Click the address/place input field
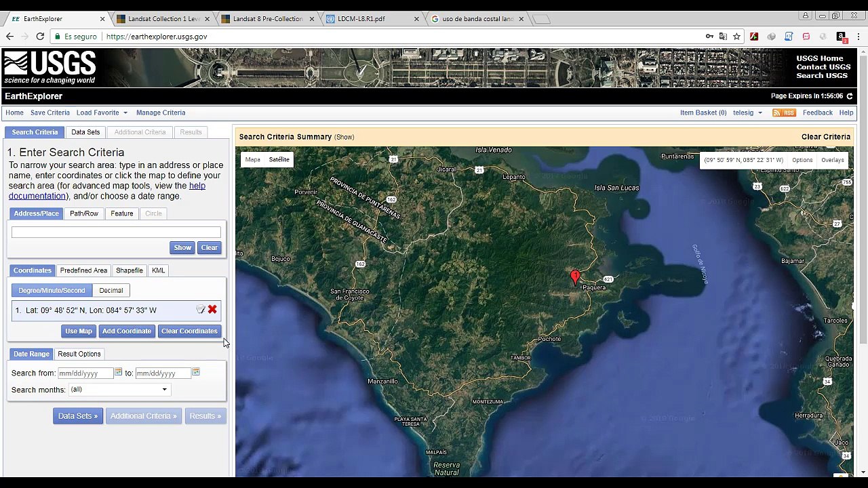This screenshot has height=488, width=868. pos(116,232)
